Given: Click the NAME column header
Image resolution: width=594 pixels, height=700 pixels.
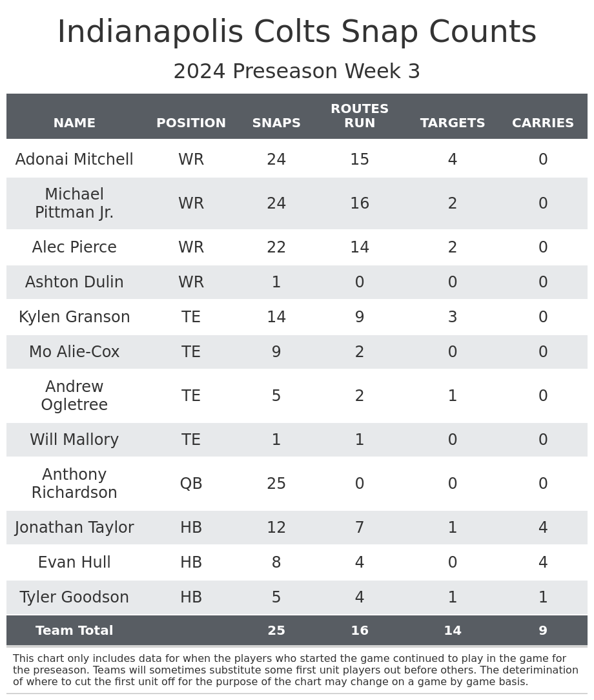Looking at the screenshot, I should coord(74,123).
